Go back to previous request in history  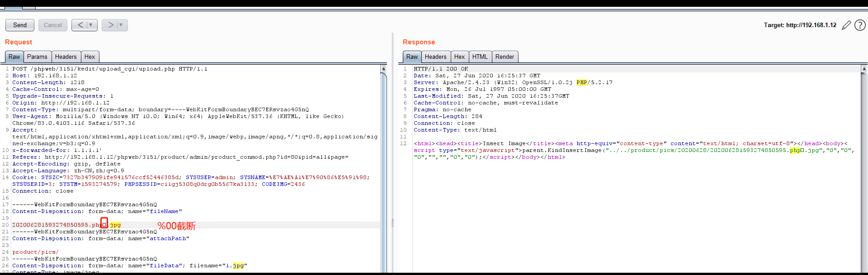(x=80, y=25)
